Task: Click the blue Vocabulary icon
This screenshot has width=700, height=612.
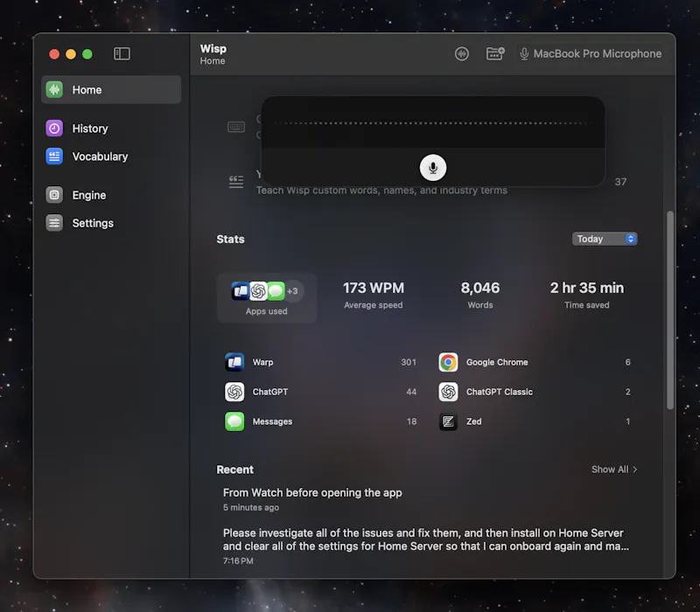Action: click(54, 156)
